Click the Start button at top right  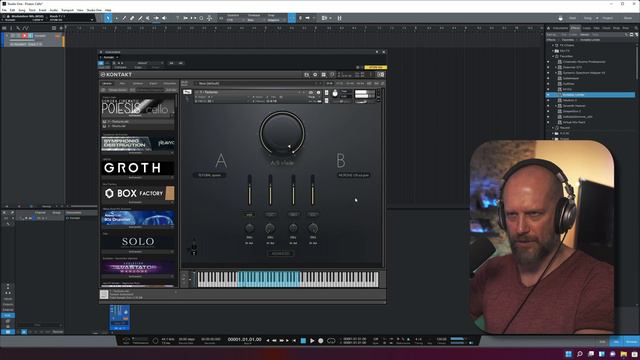click(573, 18)
